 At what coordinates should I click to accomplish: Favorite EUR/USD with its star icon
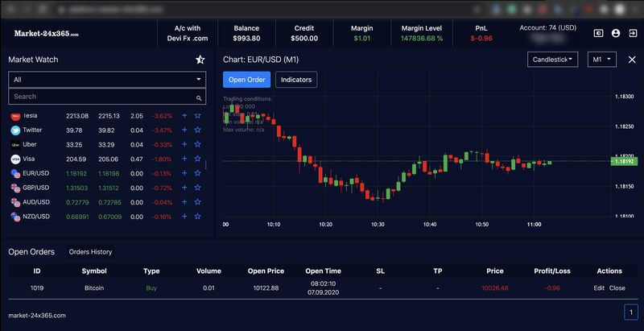tap(197, 173)
